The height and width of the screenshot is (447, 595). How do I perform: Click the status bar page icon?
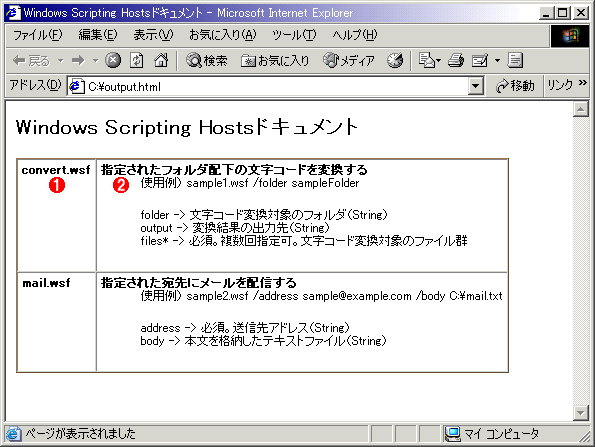[x=13, y=434]
